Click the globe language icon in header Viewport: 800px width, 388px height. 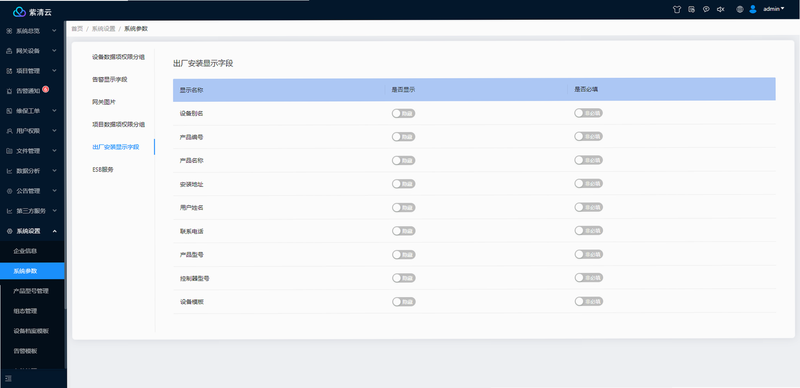pos(740,9)
